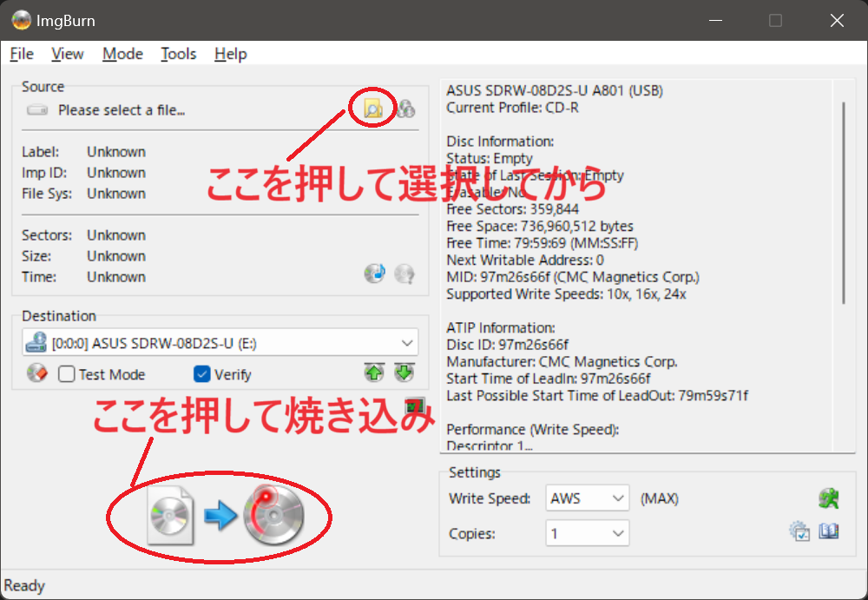The width and height of the screenshot is (868, 600).
Task: Enable the Test Mode checkbox
Action: tap(67, 374)
